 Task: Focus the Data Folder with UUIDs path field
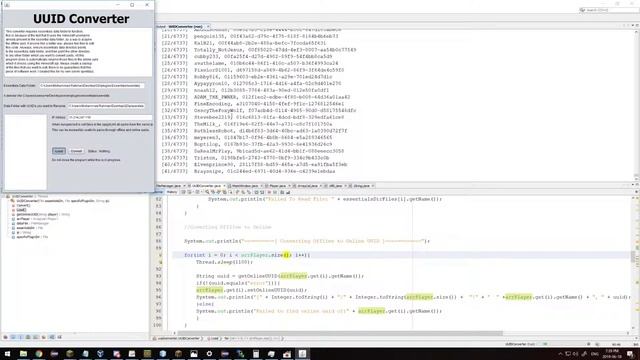click(x=106, y=106)
